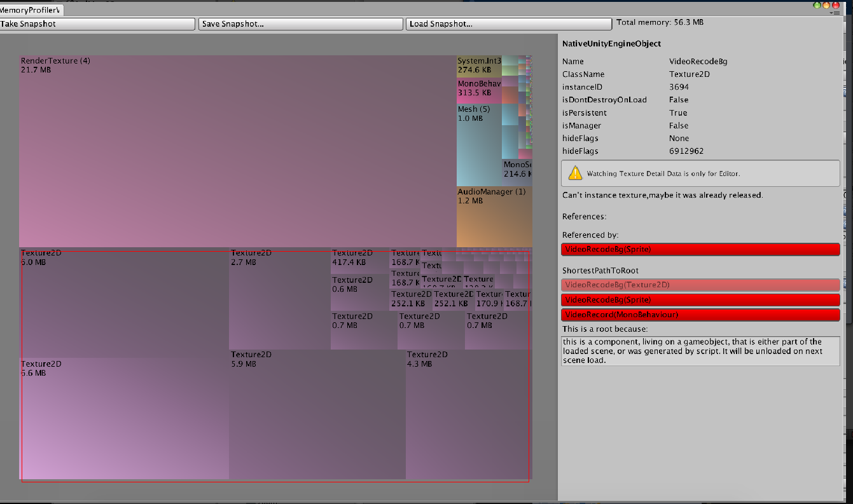Viewport: 853px width, 504px height.
Task: Select the MonoSc 214.6 KB block
Action: [517, 172]
